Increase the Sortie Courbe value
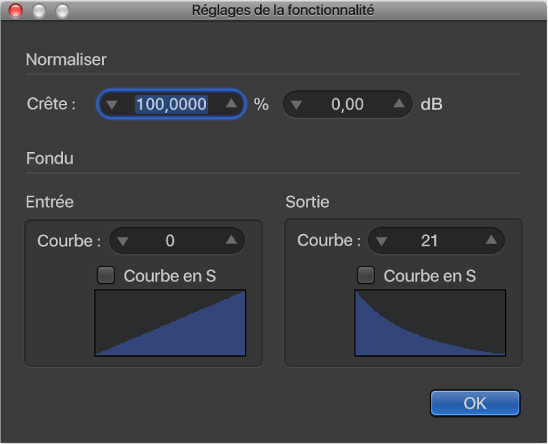 tap(491, 240)
